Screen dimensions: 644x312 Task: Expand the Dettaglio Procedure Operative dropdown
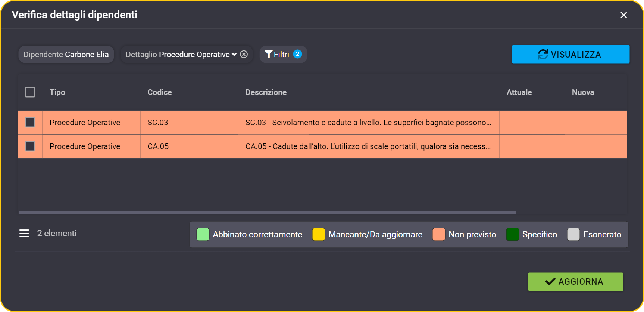click(x=234, y=54)
